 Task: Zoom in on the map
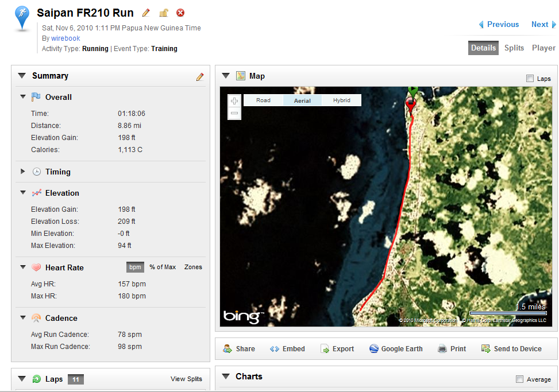click(234, 101)
